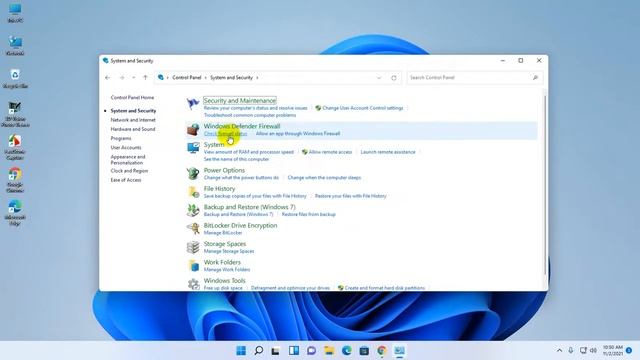Screen dimensions: 640x360
Task: Click the Manage Work Folders link
Action: click(227, 269)
